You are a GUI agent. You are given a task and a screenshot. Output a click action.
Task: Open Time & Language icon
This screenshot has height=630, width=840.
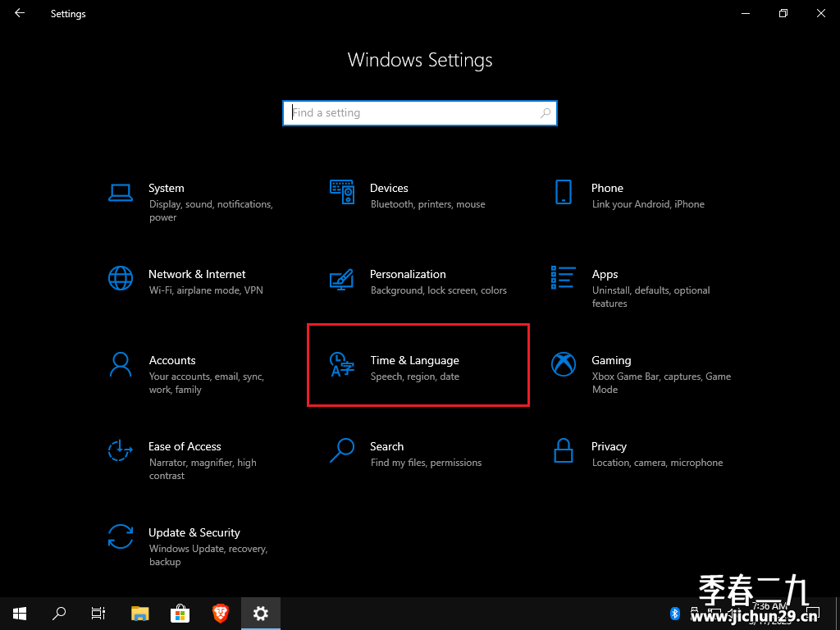coord(342,364)
